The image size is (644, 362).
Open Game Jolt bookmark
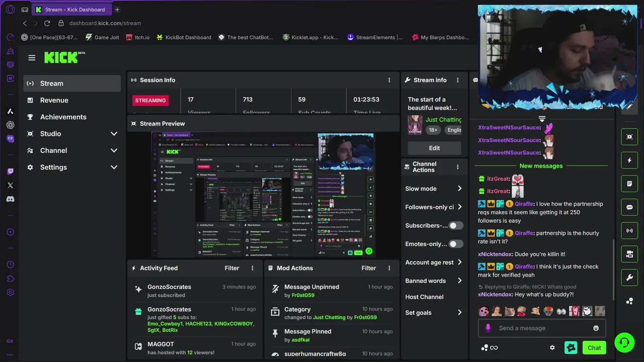102,37
